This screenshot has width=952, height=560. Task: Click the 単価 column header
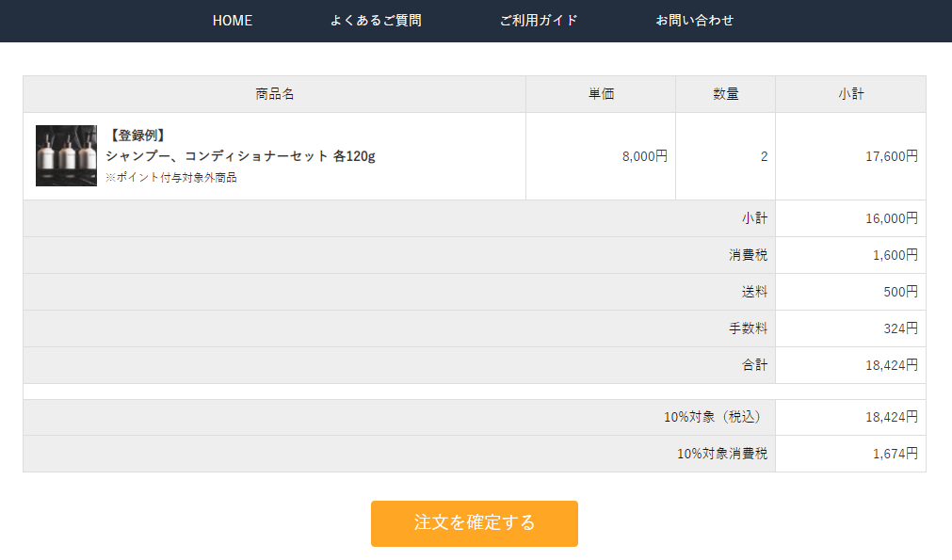(601, 94)
